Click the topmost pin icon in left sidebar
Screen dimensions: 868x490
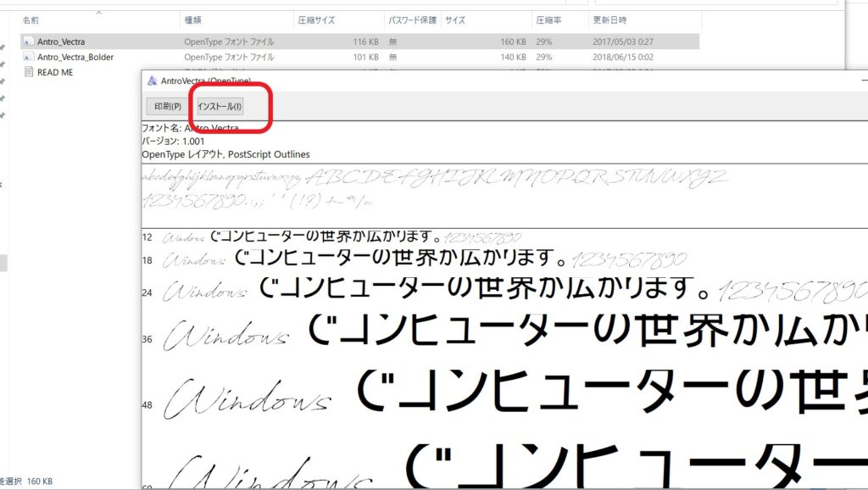3,47
